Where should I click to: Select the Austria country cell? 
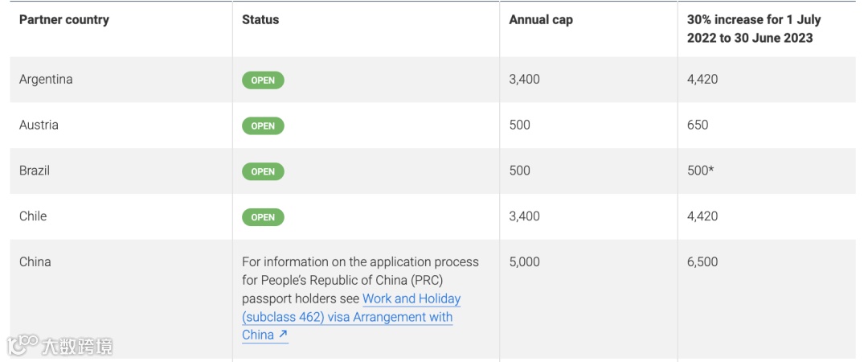tap(39, 125)
